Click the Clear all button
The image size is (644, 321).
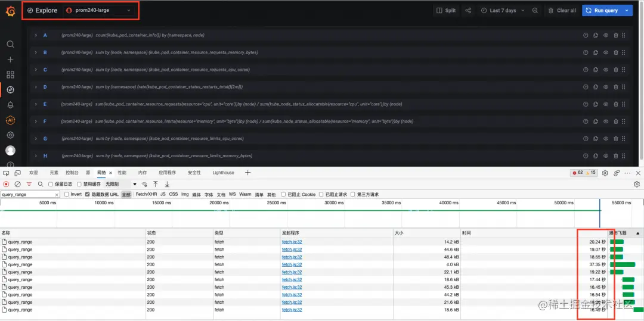[x=562, y=11]
